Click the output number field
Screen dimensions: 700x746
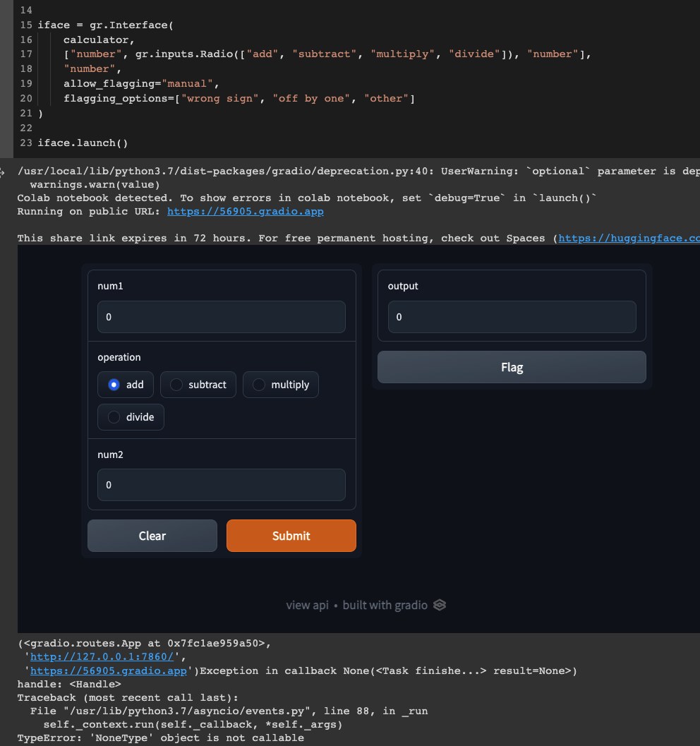point(512,317)
